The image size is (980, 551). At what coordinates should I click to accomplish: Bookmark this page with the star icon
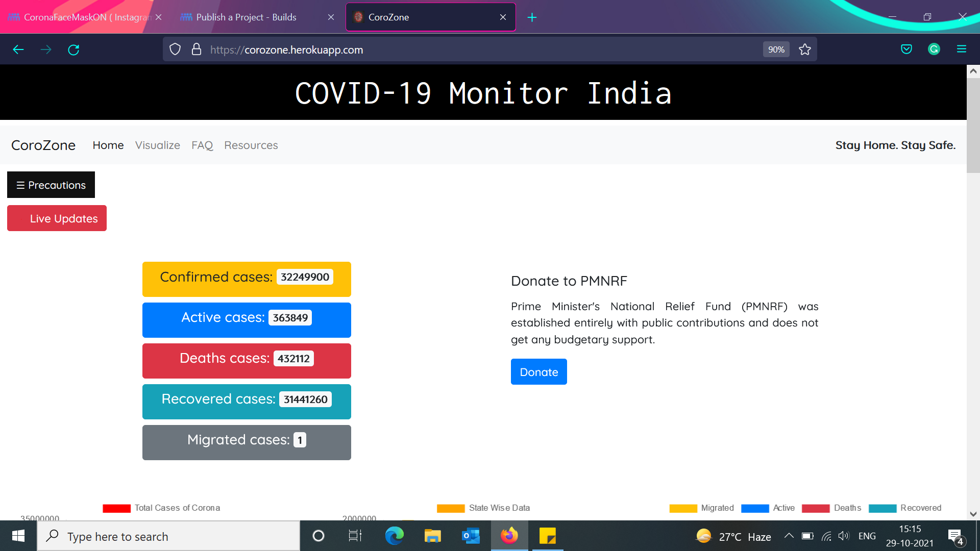click(805, 49)
